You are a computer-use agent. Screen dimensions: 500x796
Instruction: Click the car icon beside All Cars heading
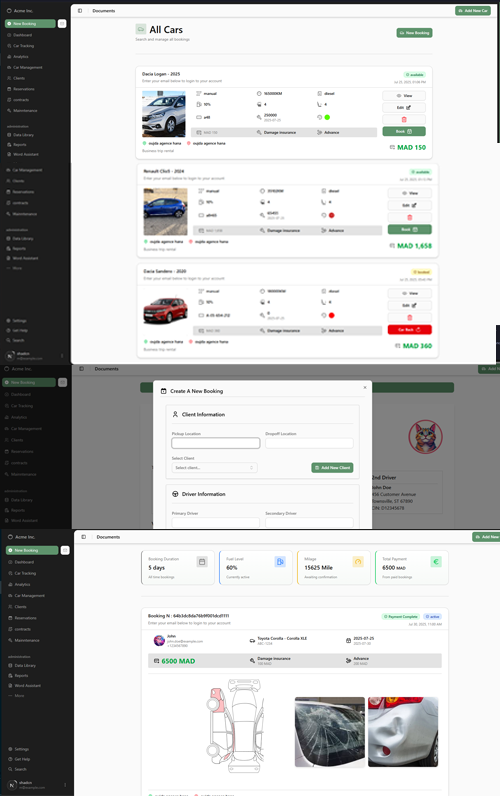coord(141,29)
